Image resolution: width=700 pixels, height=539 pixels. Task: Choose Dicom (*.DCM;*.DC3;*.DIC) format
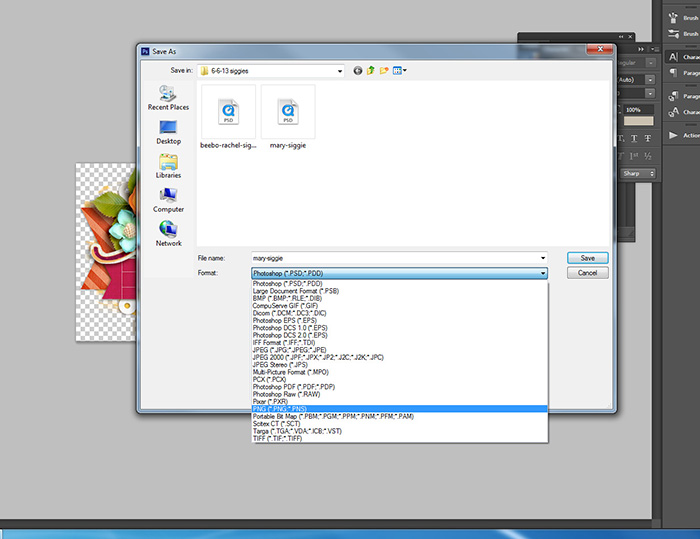coord(399,313)
